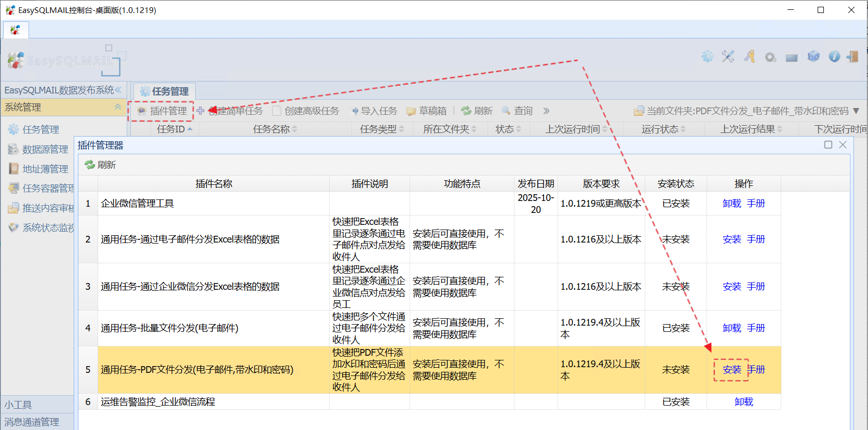Collapse the EasySQLMAIL left navigation panel

[118, 90]
